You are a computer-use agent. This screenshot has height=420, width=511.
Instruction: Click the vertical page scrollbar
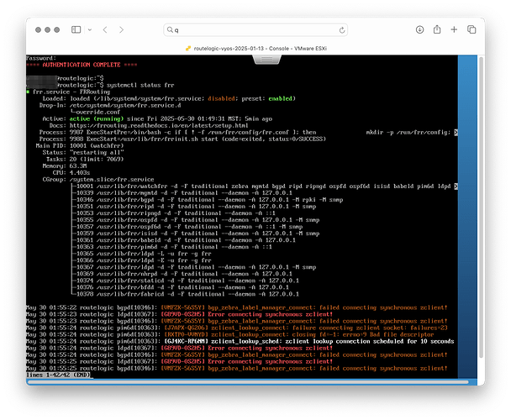click(x=481, y=207)
